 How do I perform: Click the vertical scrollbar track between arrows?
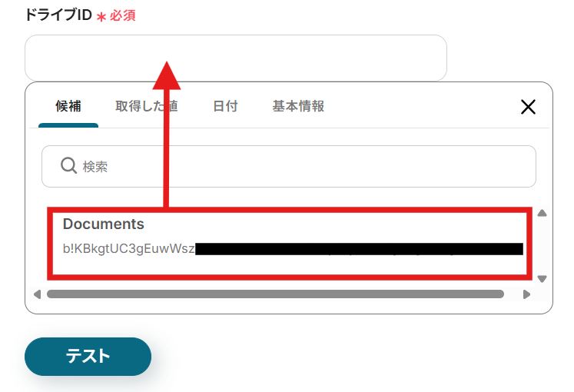542,246
